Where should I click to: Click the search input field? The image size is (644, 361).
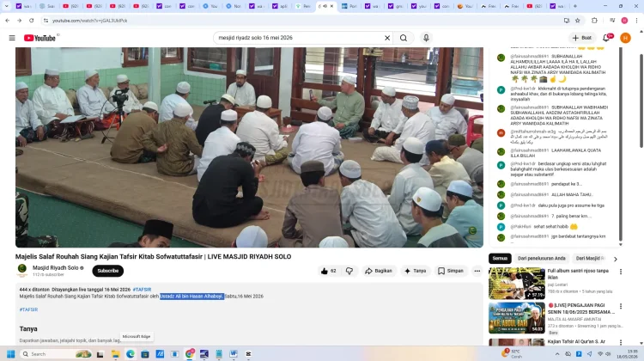(x=299, y=38)
